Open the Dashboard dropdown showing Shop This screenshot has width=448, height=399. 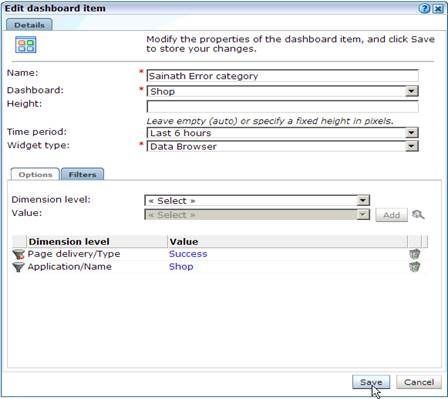283,91
